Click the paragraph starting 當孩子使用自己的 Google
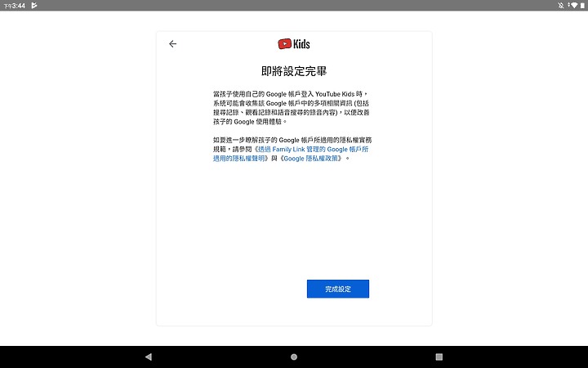 (x=291, y=108)
